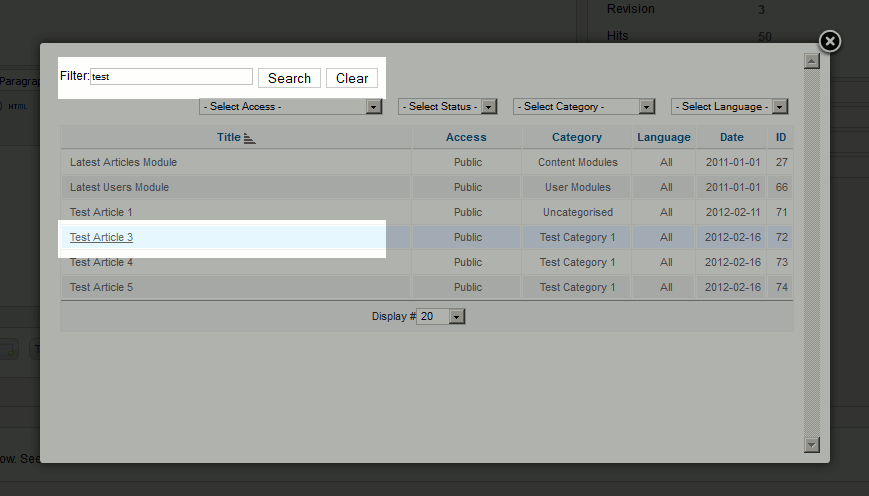Select the Latest Users Module article
Viewport: 869px width, 496px height.
click(x=119, y=187)
